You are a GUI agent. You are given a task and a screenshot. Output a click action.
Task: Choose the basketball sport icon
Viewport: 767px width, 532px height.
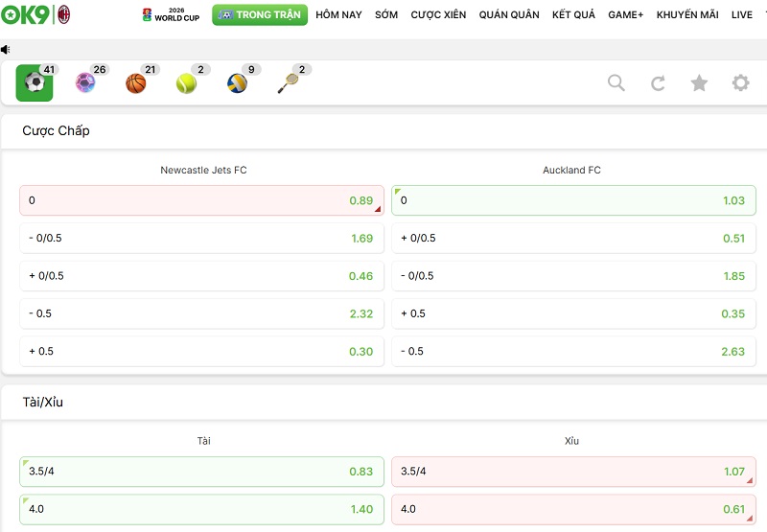pos(136,83)
